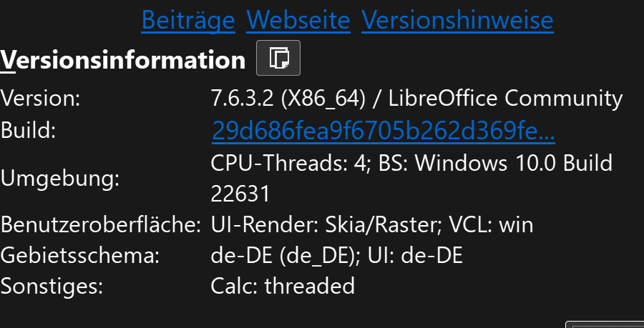
Task: Click the Gebietsschema: label
Action: tap(79, 255)
